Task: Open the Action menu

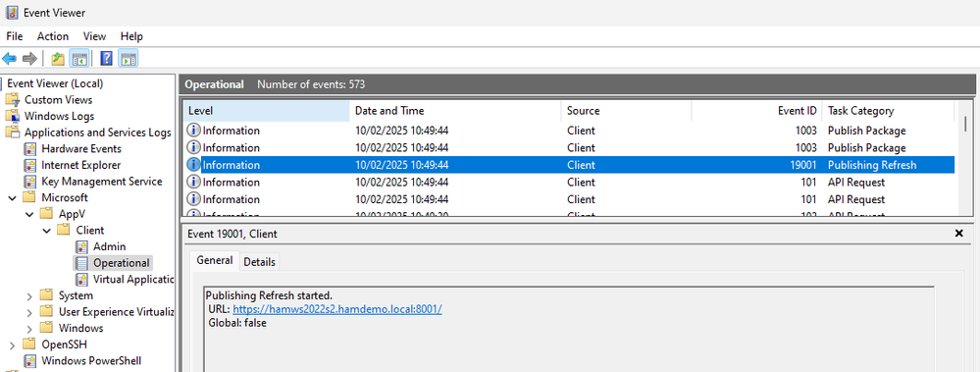Action: (x=53, y=36)
